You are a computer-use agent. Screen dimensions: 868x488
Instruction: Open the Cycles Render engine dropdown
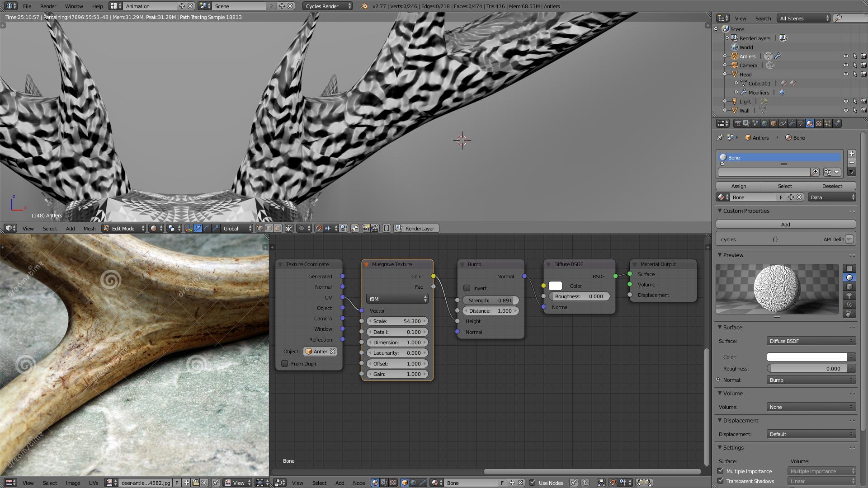pyautogui.click(x=327, y=6)
